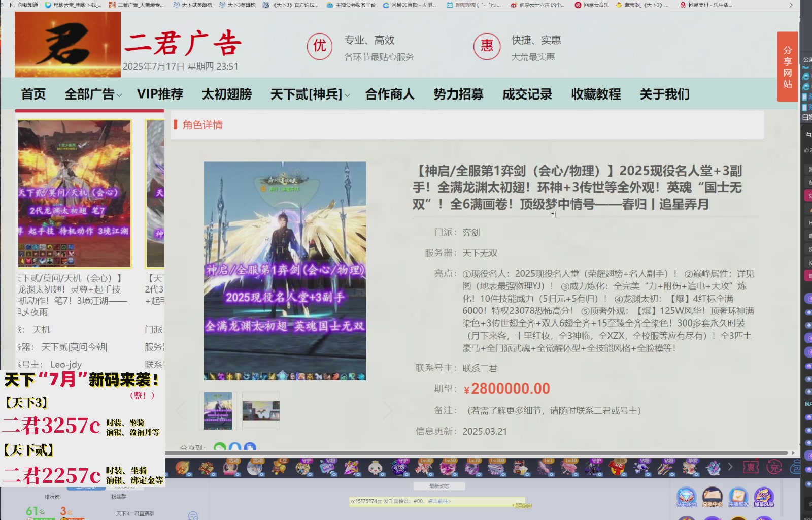Open 电影天堂 bookmark in browser bar
The height and width of the screenshot is (520, 812).
[x=73, y=5]
